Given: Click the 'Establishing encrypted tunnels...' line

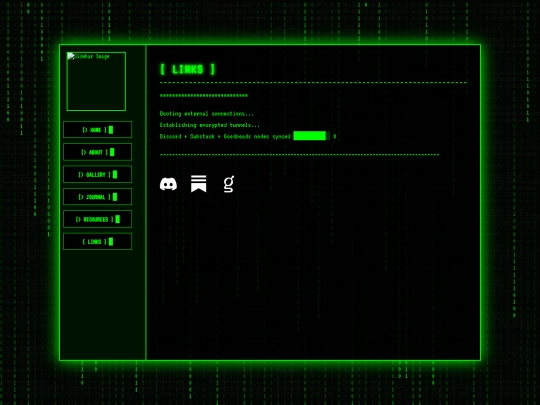Looking at the screenshot, I should click(210, 125).
